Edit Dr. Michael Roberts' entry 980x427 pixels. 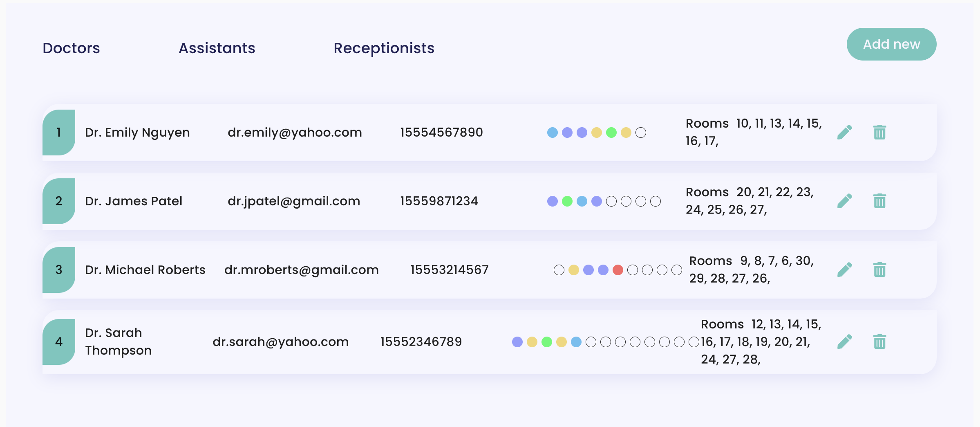tap(845, 270)
